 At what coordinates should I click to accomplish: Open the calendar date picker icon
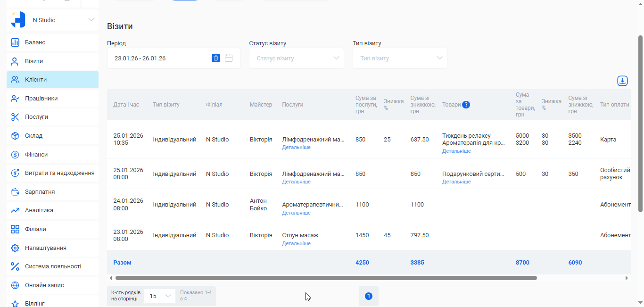point(229,58)
